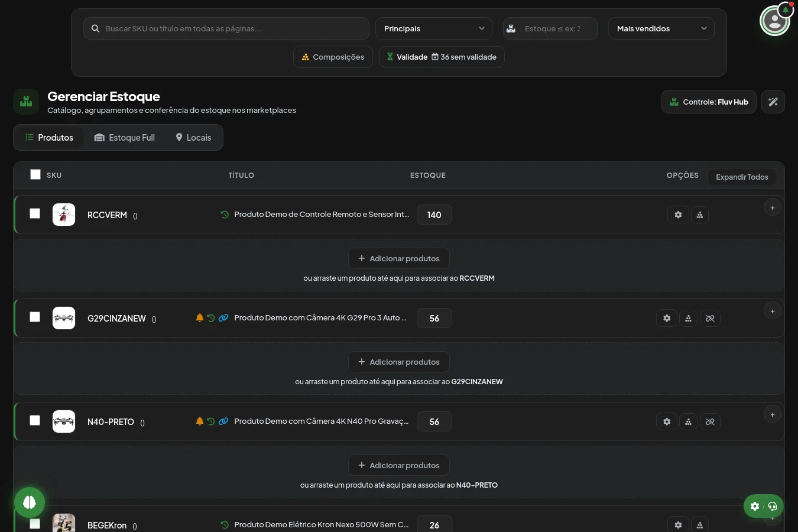Click the bell alert icon for N40-PRETO
Image resolution: width=798 pixels, height=532 pixels.
[x=200, y=421]
